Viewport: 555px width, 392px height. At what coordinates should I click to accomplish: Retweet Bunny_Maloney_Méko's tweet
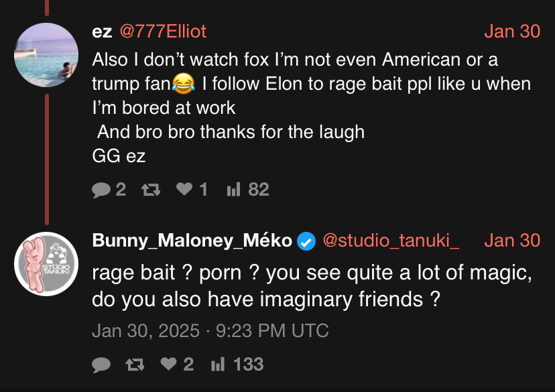135,365
